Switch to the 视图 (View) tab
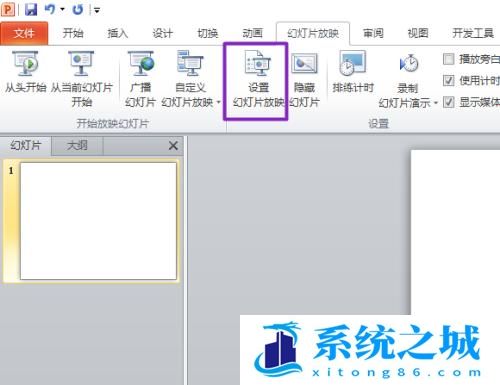This screenshot has height=385, width=500. [418, 33]
